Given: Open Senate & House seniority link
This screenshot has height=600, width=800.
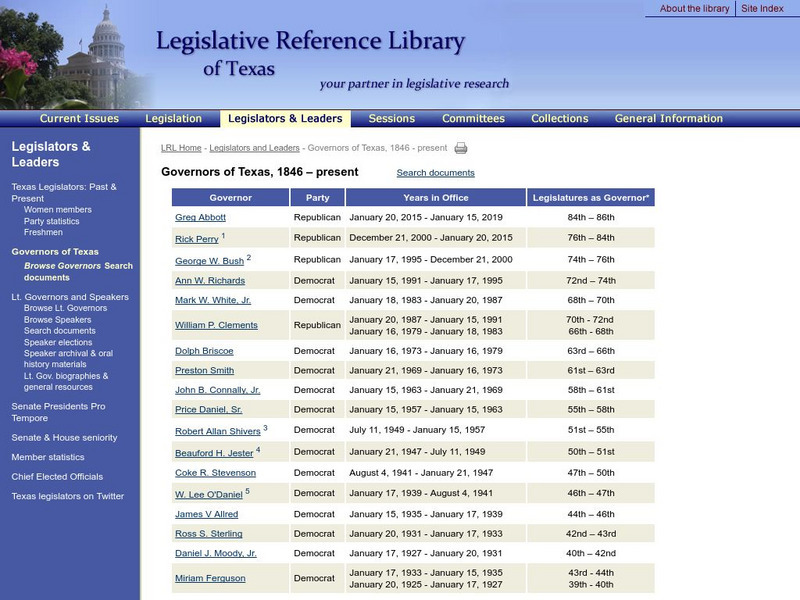Looking at the screenshot, I should [x=64, y=438].
